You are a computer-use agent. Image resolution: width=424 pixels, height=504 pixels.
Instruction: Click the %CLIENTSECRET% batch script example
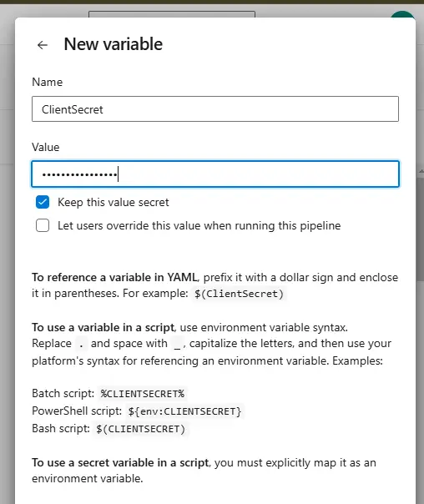(x=142, y=394)
